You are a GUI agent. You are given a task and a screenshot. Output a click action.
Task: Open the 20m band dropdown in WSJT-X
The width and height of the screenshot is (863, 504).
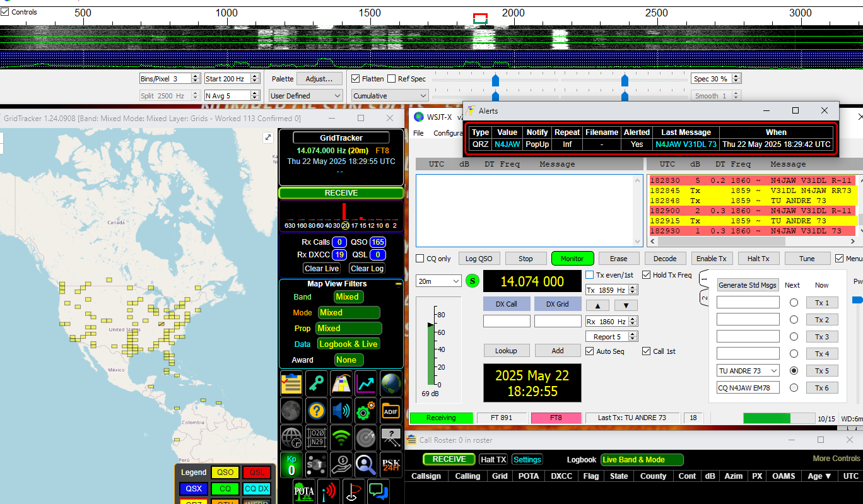439,281
